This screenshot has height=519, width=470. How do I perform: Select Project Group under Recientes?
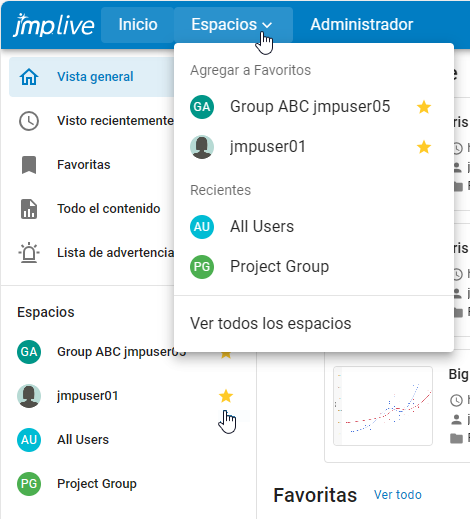coord(314,267)
